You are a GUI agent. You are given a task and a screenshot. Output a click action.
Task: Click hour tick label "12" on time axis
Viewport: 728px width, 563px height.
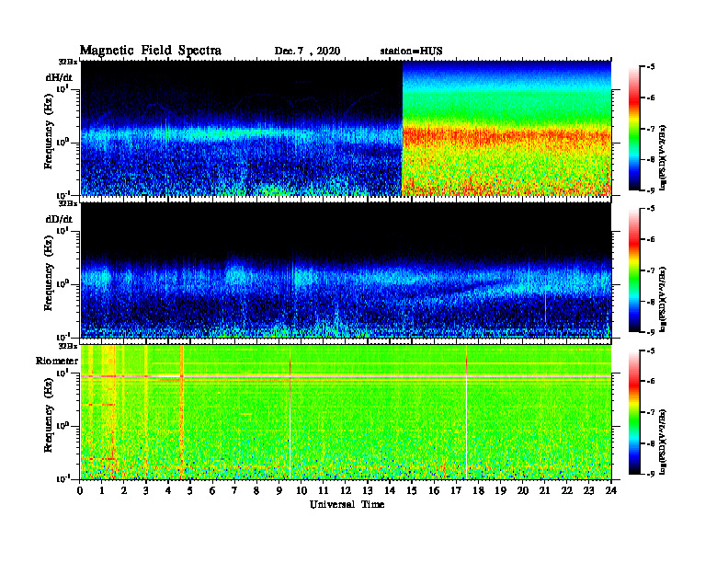345,491
